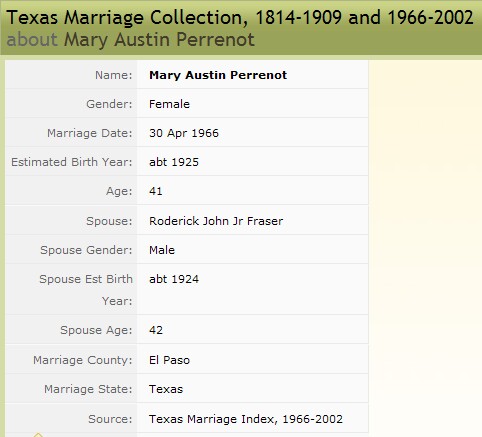The width and height of the screenshot is (482, 437).
Task: Click the Mary Austin Perrenot name value
Action: click(x=218, y=75)
